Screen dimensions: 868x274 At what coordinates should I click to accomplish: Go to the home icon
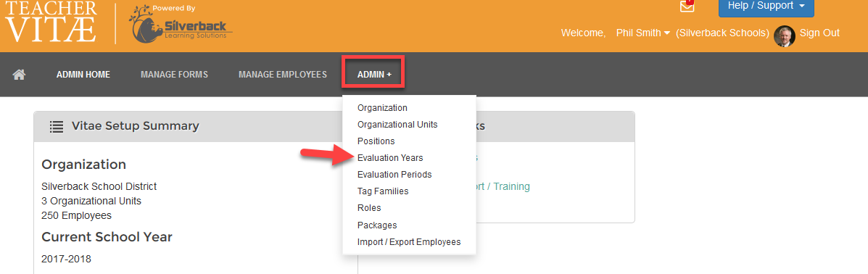[20, 75]
